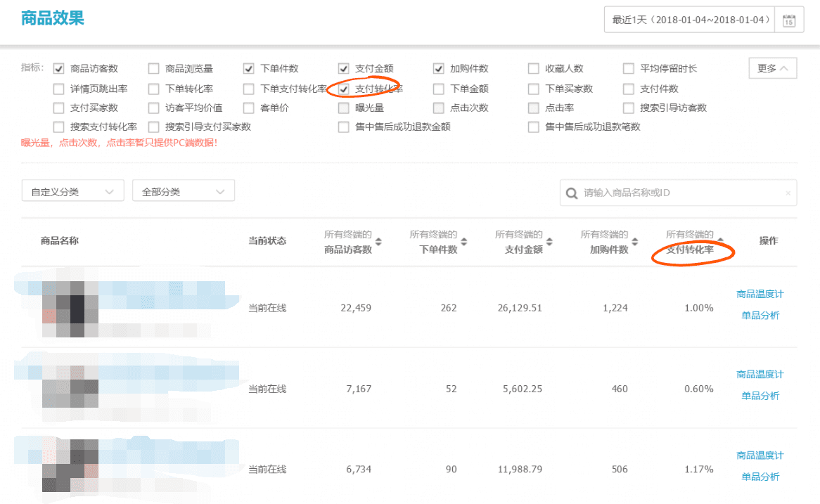
Task: Open 商品温度计 for the 22,459 visitors product
Action: coord(760,295)
